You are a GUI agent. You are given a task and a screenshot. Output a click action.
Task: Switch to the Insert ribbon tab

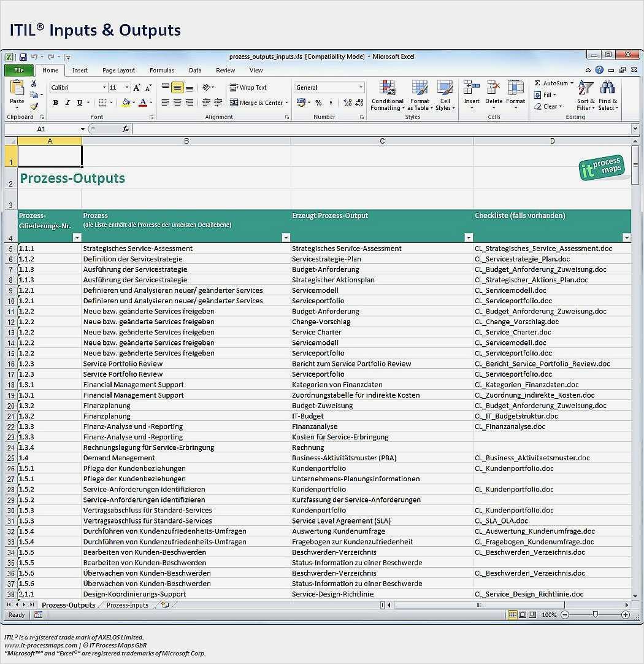[x=80, y=71]
